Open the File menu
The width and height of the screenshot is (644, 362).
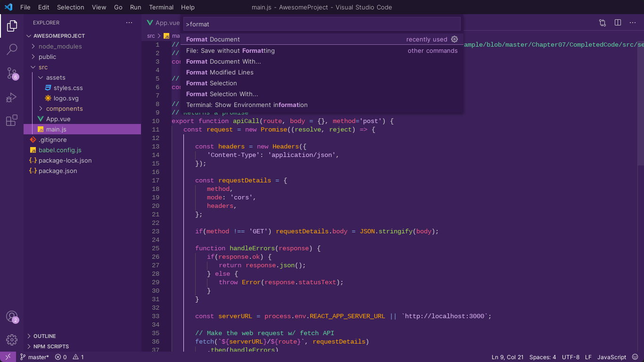pyautogui.click(x=25, y=7)
